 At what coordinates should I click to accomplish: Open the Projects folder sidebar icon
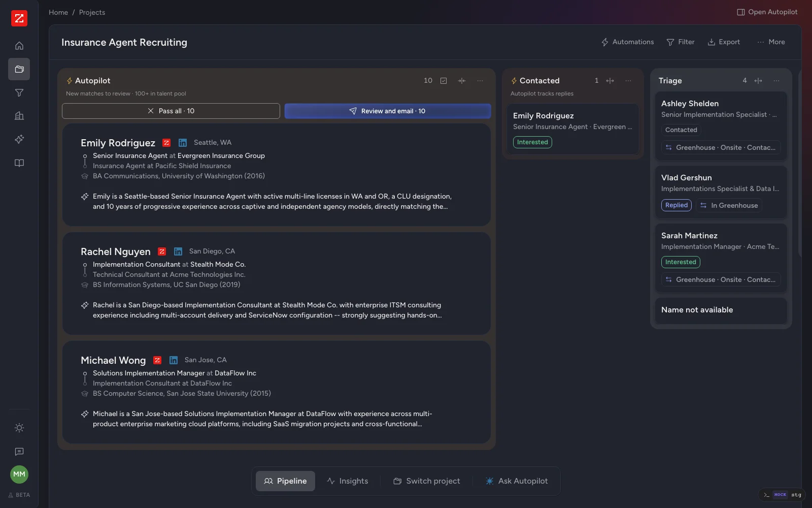19,69
